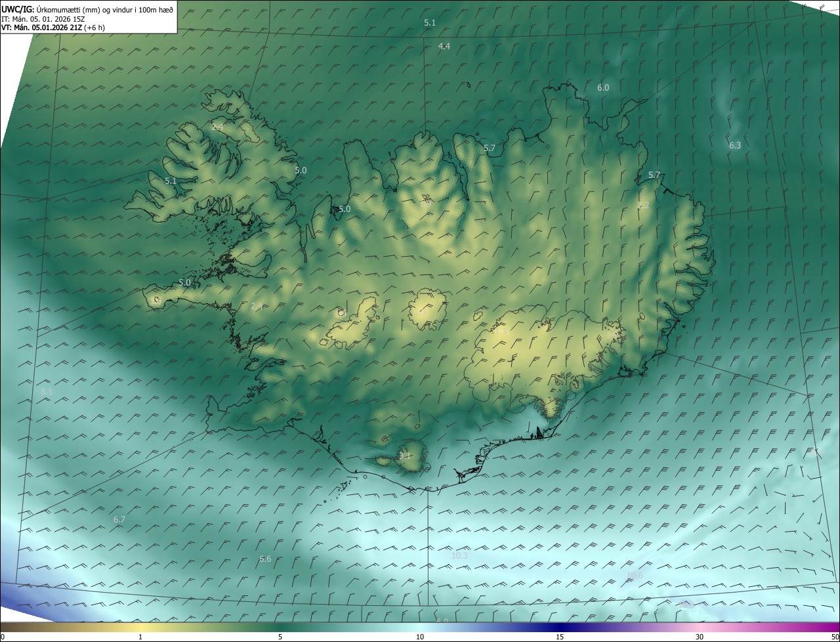840x642 pixels.
Task: Click color scale tick label 0
Action: point(2,637)
